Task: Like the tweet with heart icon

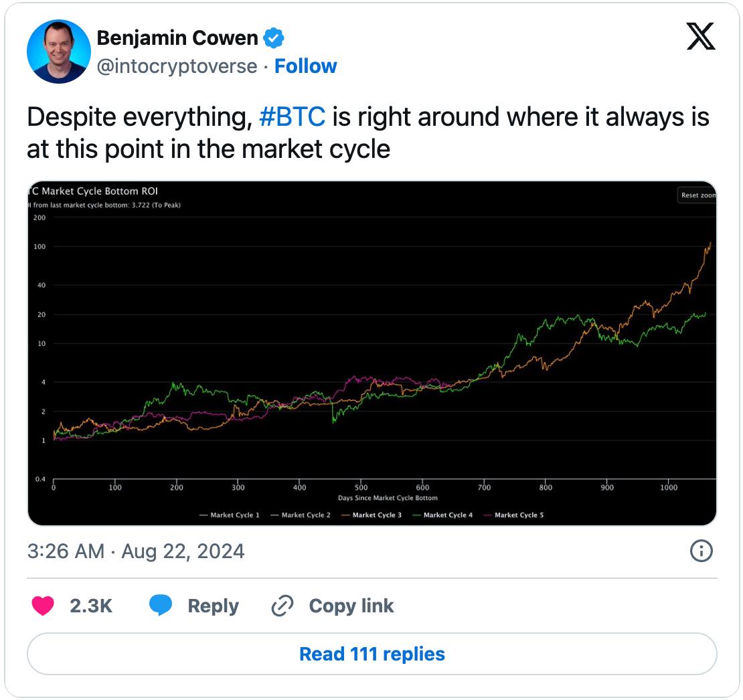Action: [x=43, y=605]
